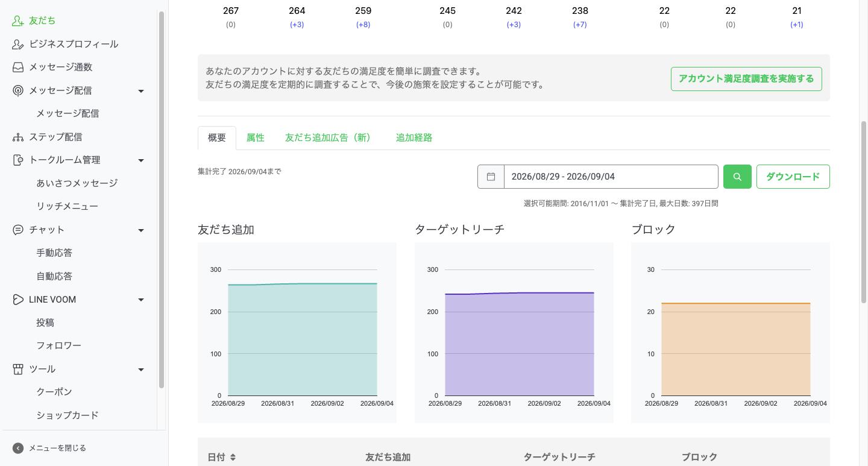
Task: Click the ターゲットリーチ chart heading
Action: [459, 230]
